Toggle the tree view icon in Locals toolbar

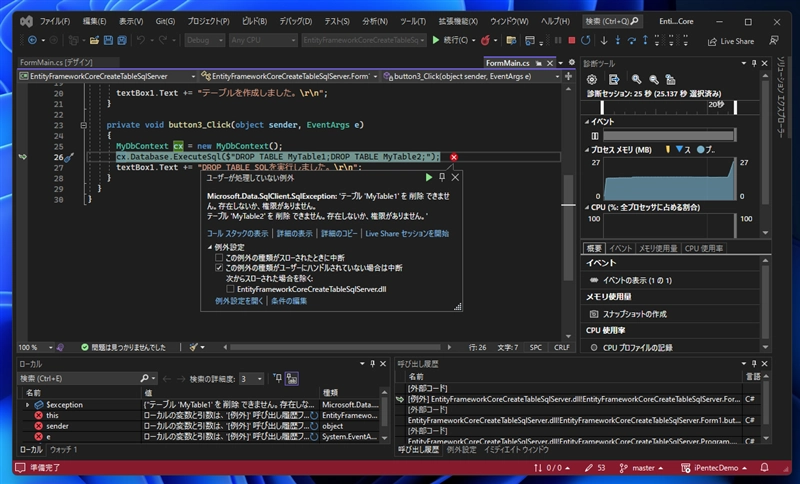click(292, 378)
